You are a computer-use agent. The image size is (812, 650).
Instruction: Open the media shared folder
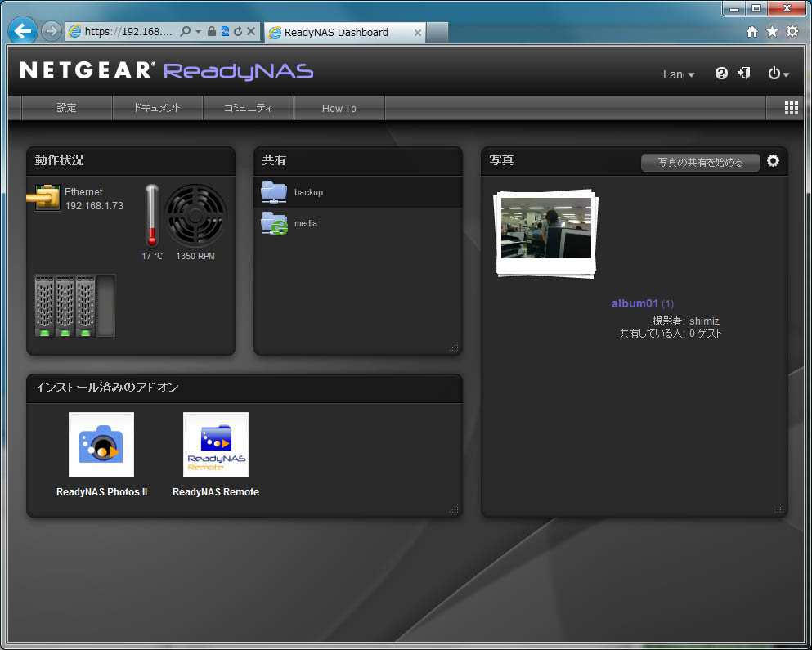305,223
